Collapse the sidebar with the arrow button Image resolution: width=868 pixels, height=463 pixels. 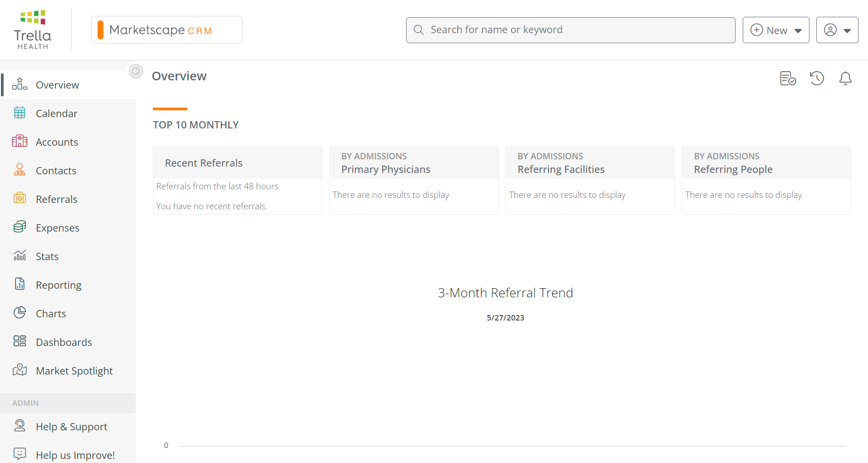(136, 71)
